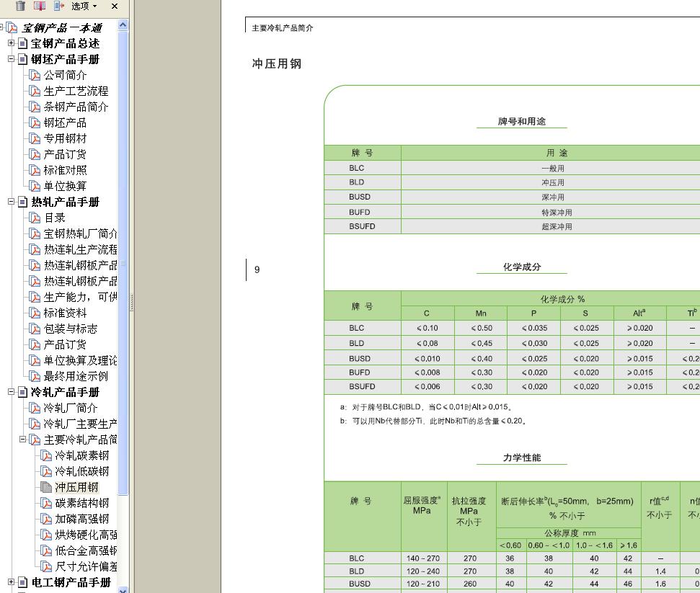Click the page icon of 电工钢产品手册
Screen dimensions: 700x593
coord(23,582)
